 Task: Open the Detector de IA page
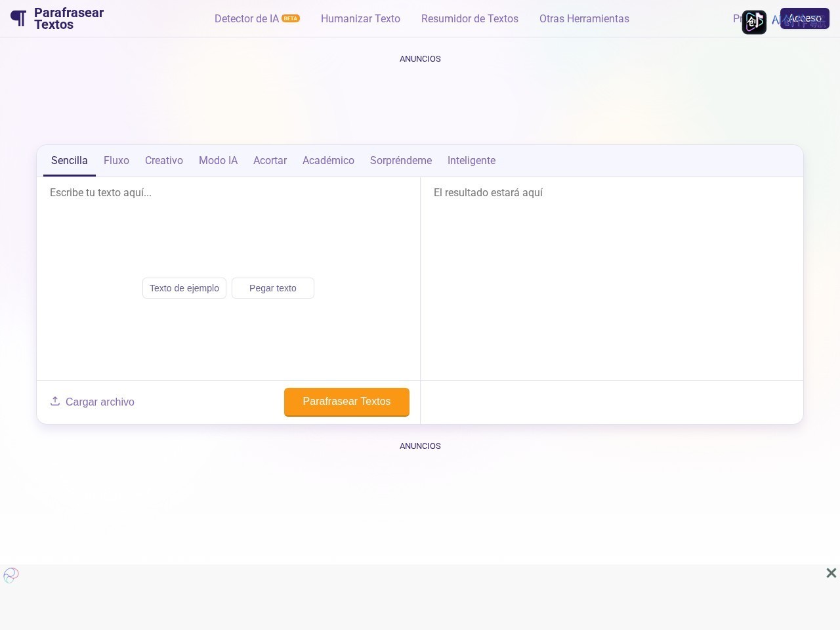coord(247,18)
